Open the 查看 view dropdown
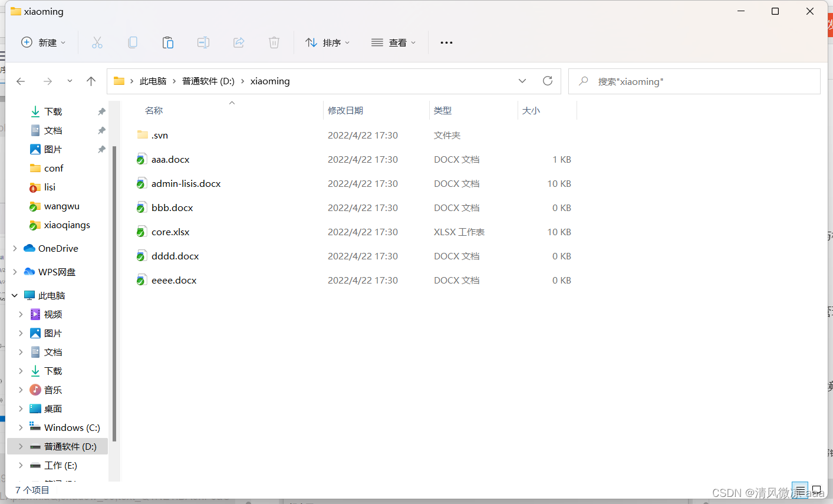 click(x=394, y=42)
